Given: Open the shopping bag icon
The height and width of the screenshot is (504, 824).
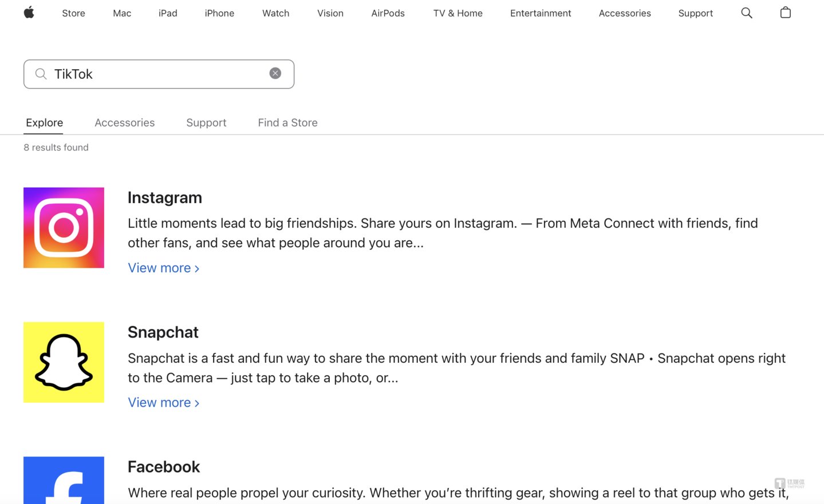Looking at the screenshot, I should click(x=785, y=13).
